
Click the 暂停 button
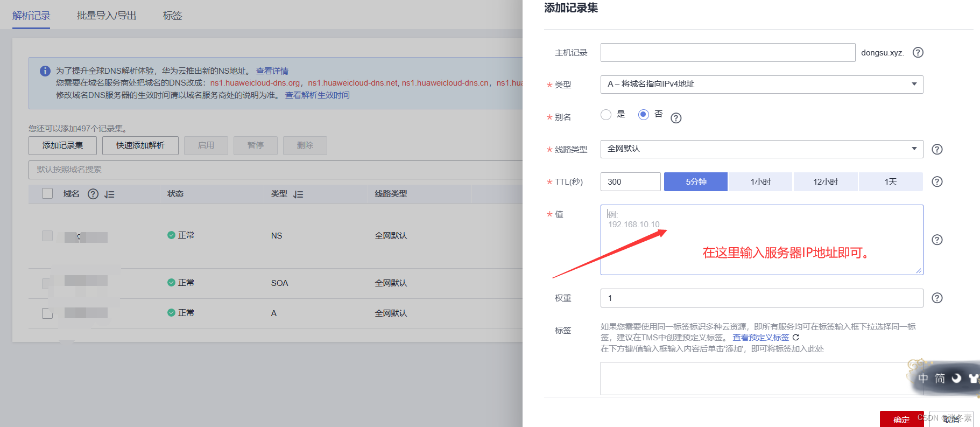[256, 145]
